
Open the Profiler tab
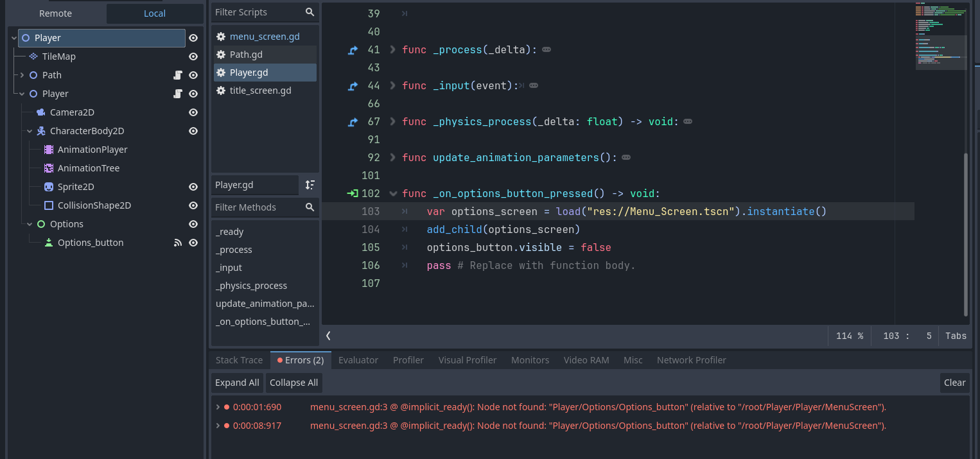pyautogui.click(x=408, y=360)
